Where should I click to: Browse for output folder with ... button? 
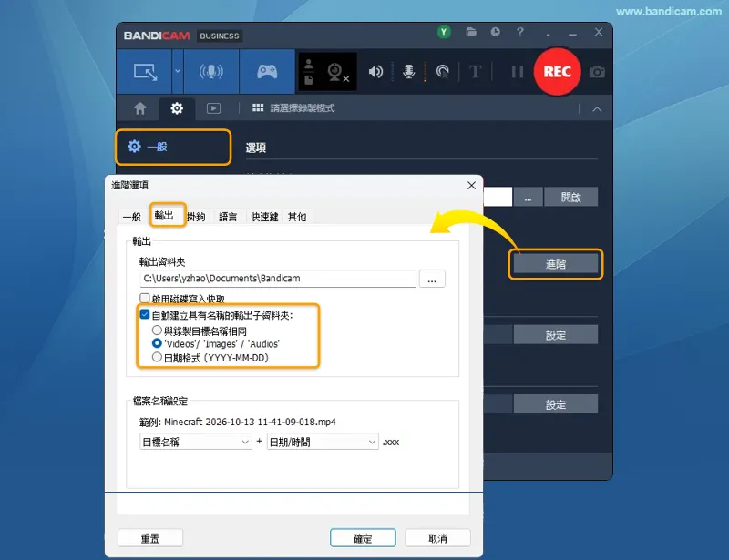[432, 279]
